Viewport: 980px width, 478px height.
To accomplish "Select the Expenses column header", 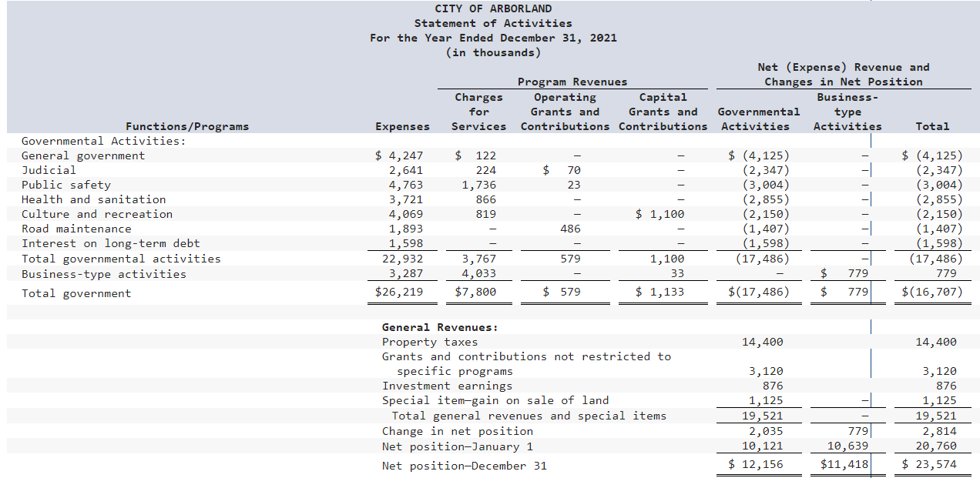I will tap(403, 126).
